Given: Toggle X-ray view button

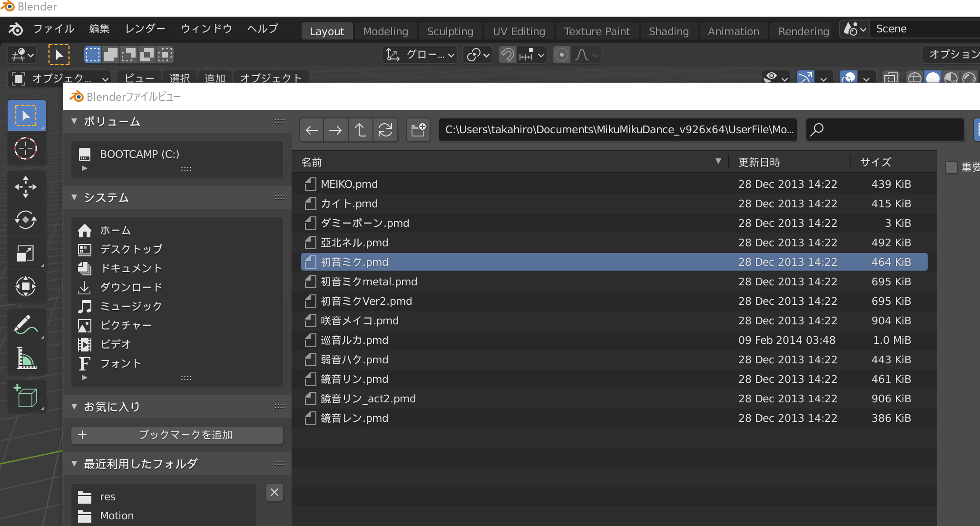Looking at the screenshot, I should (891, 78).
